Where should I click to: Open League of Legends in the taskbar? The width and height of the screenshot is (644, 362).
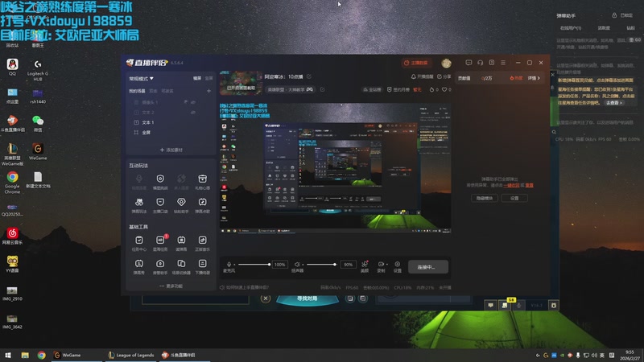coord(131,355)
